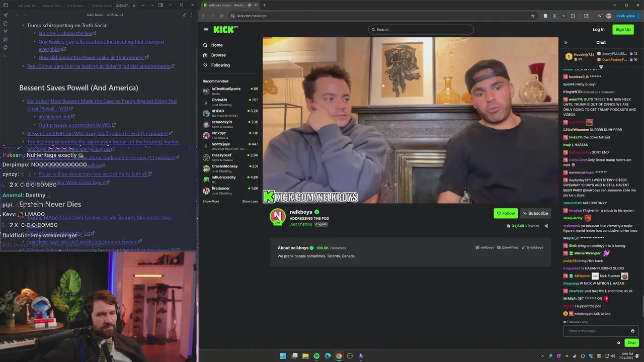This screenshot has height=362, width=644.
Task: Open the schneckyirl recommended channel
Action: tap(230, 124)
